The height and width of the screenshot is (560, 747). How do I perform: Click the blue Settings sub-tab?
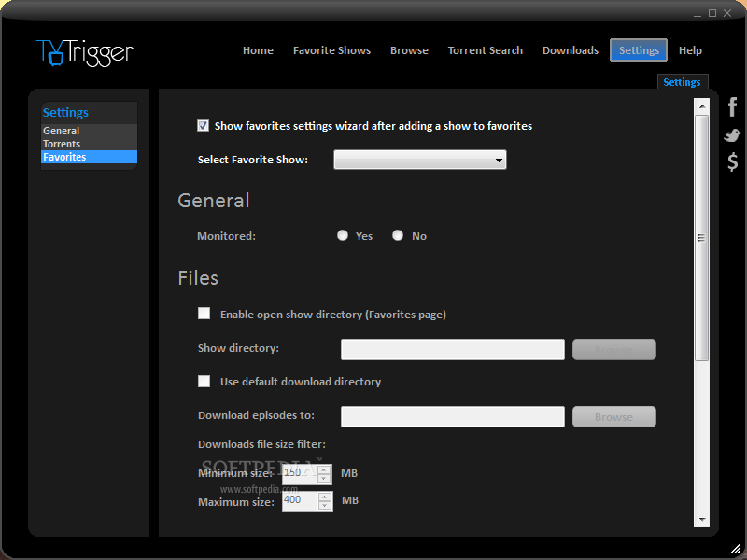pos(683,82)
